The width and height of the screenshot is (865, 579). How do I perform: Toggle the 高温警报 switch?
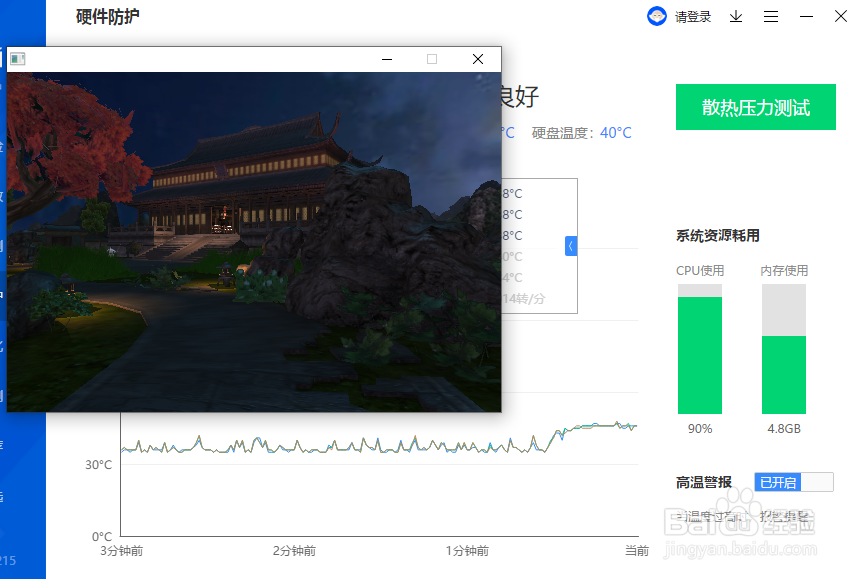coord(794,482)
